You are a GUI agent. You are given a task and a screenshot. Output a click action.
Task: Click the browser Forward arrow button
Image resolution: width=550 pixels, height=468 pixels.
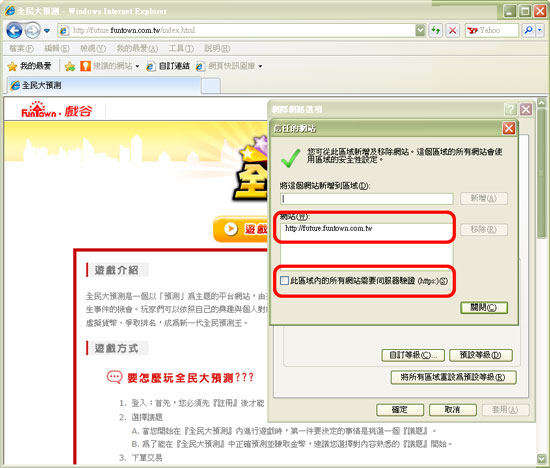click(33, 31)
